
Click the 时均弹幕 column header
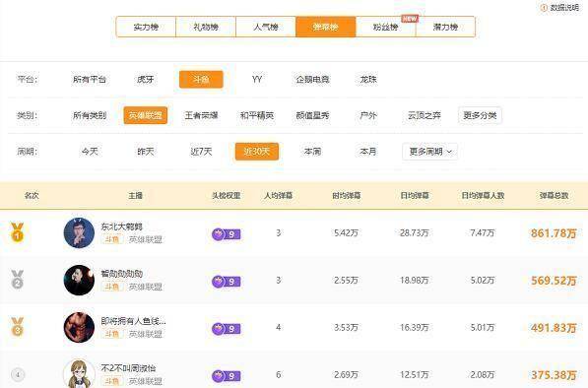coord(346,196)
